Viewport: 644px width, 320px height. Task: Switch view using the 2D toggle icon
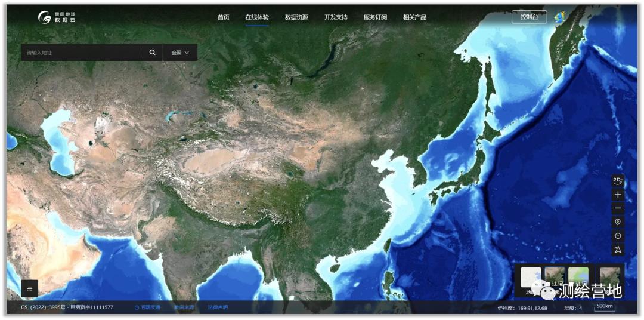618,180
